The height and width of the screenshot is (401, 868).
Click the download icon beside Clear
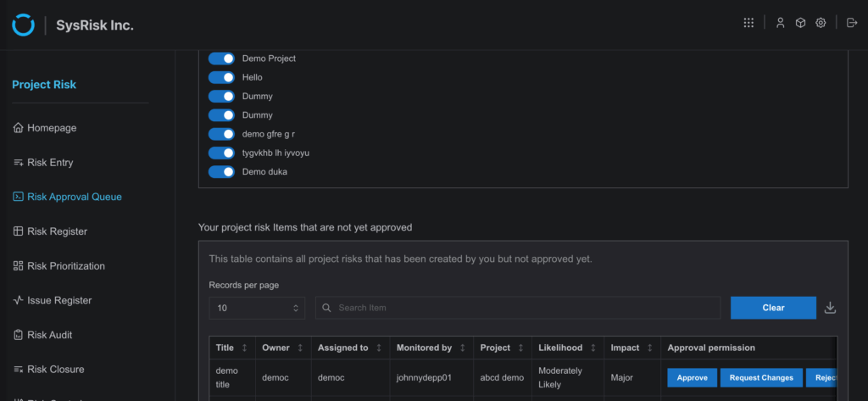[x=830, y=308]
